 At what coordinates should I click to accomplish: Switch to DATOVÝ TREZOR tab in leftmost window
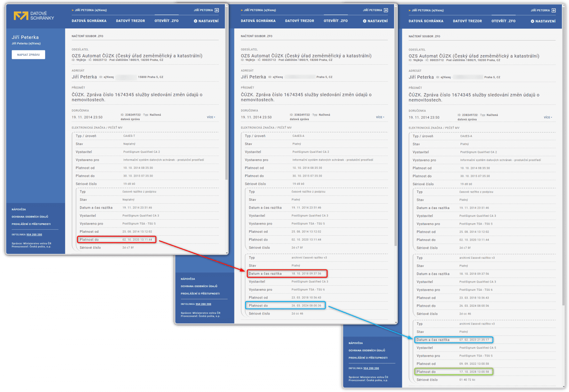pos(131,21)
